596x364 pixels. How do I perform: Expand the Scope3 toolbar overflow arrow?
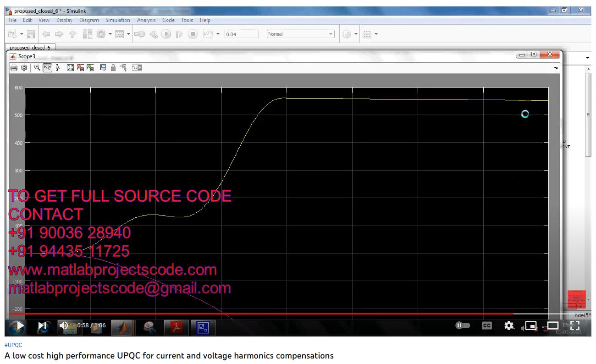(x=556, y=68)
